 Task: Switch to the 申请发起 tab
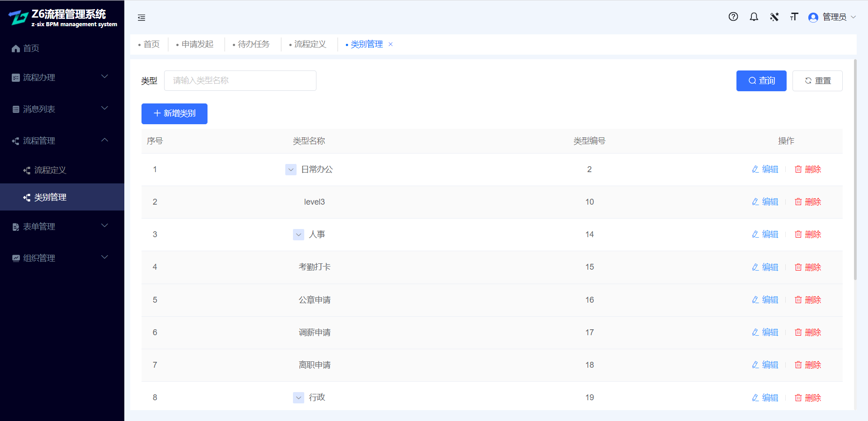coord(194,44)
